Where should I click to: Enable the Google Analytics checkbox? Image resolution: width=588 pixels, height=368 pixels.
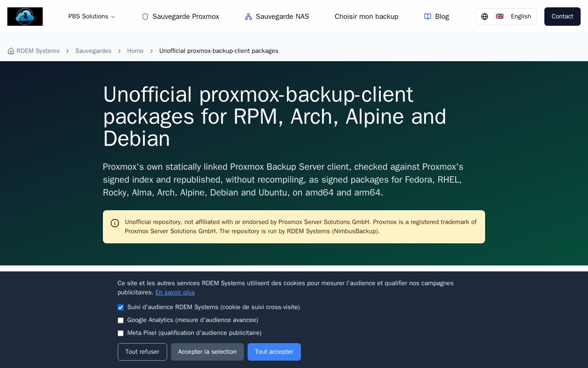[x=120, y=320]
